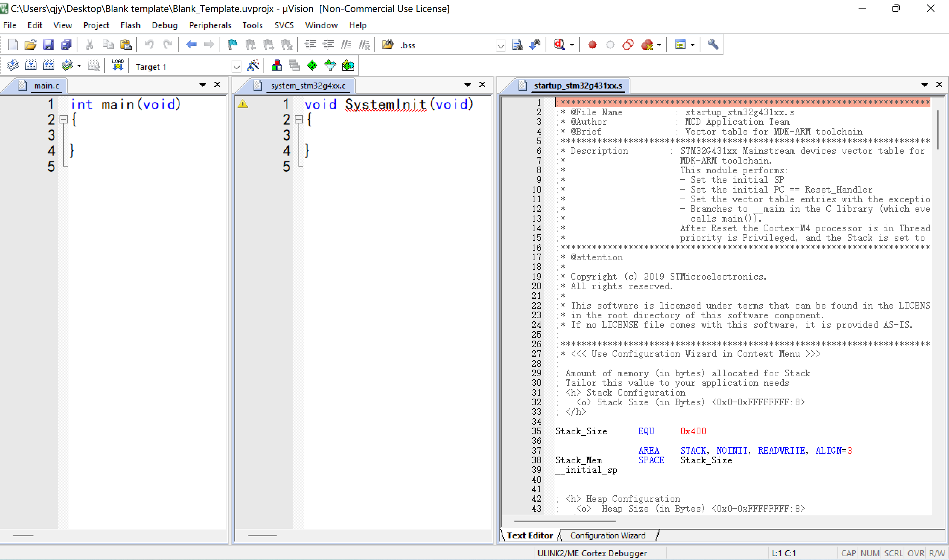Click the Save All icon
The width and height of the screenshot is (949, 560).
67,45
